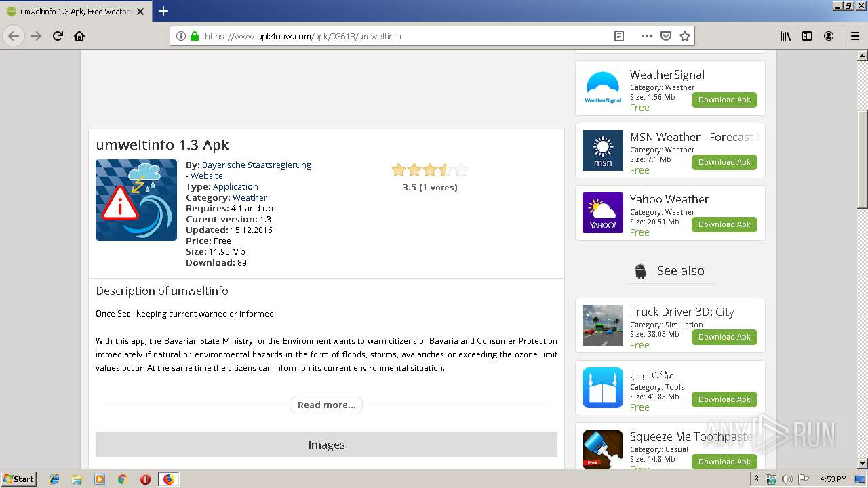Click the Start button
This screenshot has height=488, width=868.
pyautogui.click(x=19, y=479)
